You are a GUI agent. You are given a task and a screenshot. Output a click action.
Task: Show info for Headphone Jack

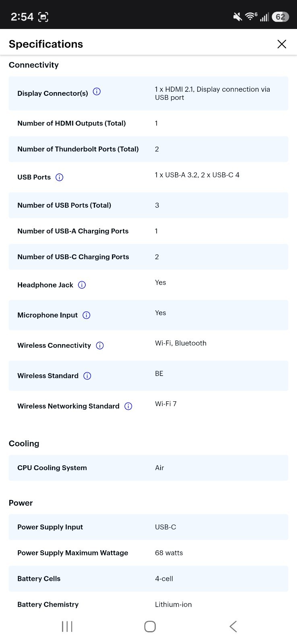pos(82,285)
